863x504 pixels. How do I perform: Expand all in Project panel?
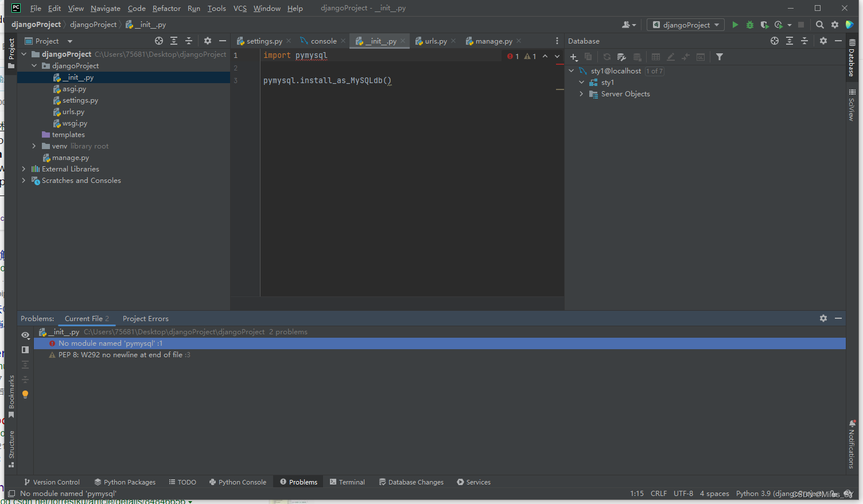[x=174, y=41]
